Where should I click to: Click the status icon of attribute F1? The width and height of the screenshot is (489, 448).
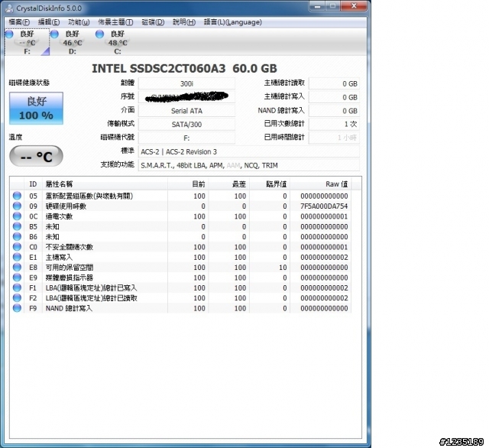pyautogui.click(x=17, y=287)
